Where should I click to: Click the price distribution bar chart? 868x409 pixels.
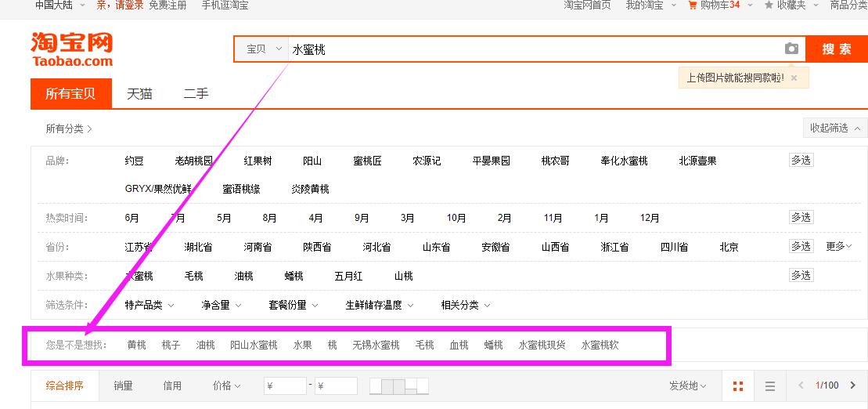pos(399,385)
